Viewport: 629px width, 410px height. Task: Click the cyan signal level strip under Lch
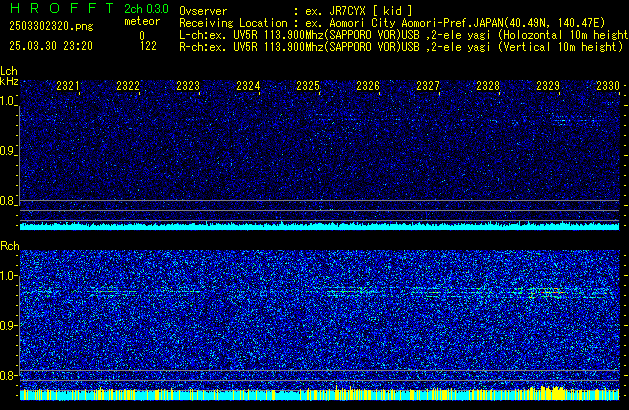tap(319, 227)
